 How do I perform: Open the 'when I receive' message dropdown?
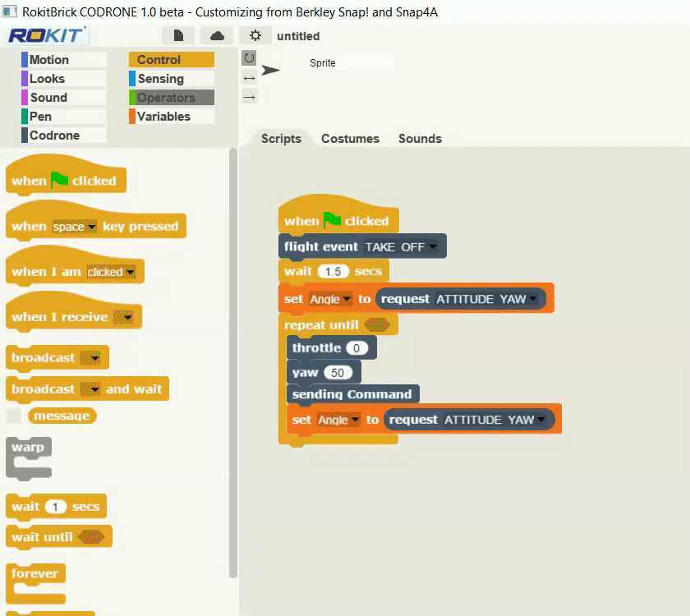coord(123,317)
